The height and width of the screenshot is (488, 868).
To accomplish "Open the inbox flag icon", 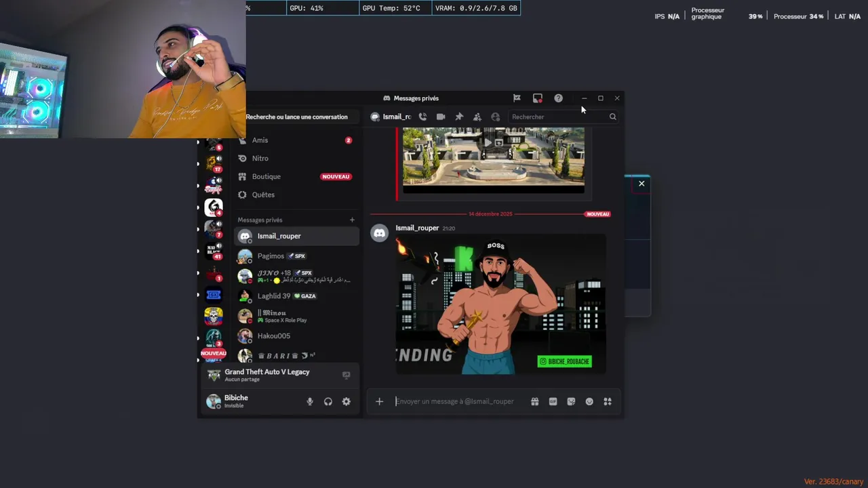I will pyautogui.click(x=517, y=98).
